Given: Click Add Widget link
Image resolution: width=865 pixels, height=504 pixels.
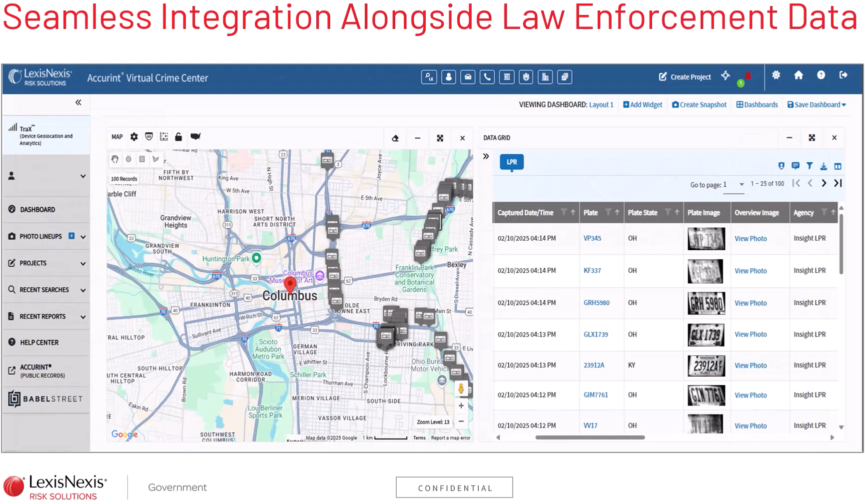Looking at the screenshot, I should click(643, 105).
